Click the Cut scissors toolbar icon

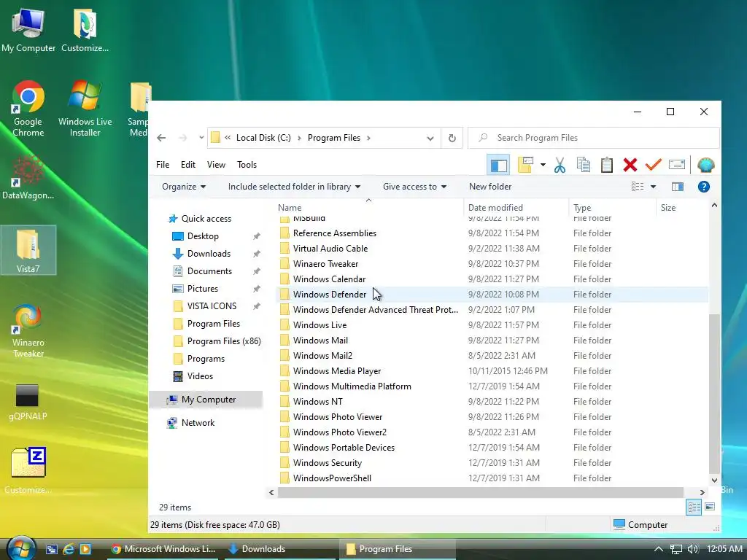pos(560,166)
